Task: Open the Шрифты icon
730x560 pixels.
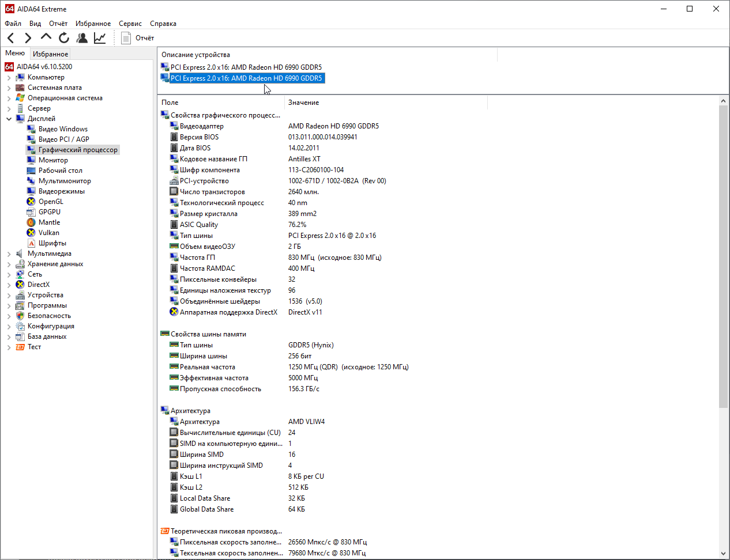Action: point(31,243)
